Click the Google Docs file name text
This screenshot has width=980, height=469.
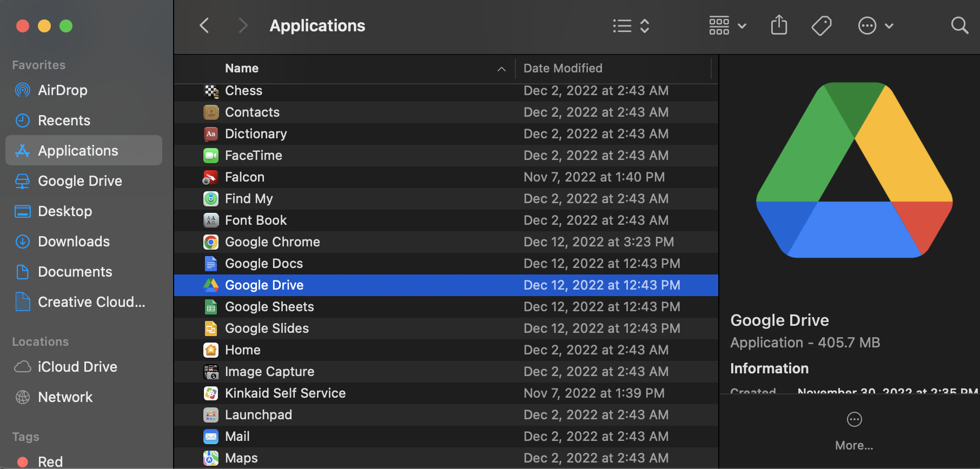coord(264,264)
